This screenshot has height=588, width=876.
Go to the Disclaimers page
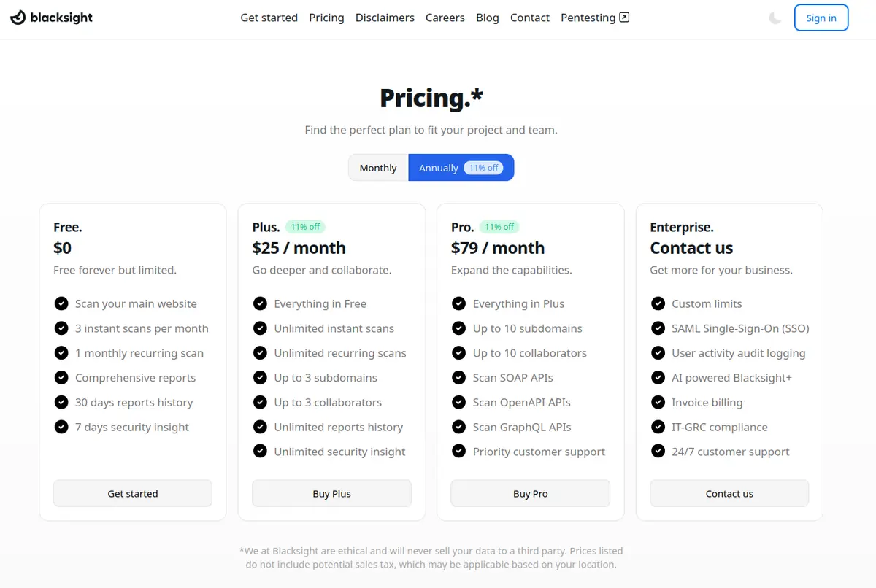point(385,18)
